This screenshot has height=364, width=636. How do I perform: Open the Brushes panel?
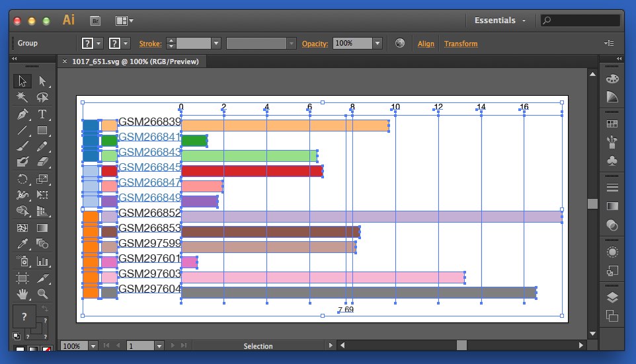612,142
